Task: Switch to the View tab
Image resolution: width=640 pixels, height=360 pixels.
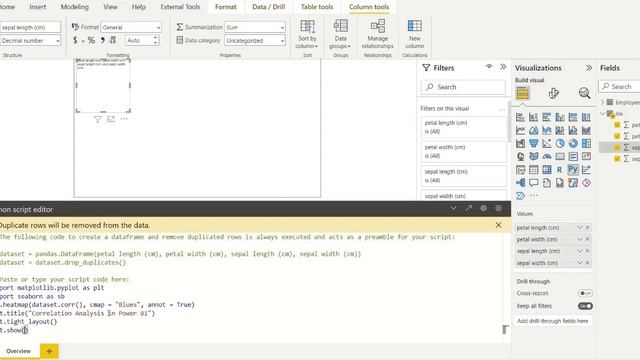Action: pyautogui.click(x=110, y=7)
